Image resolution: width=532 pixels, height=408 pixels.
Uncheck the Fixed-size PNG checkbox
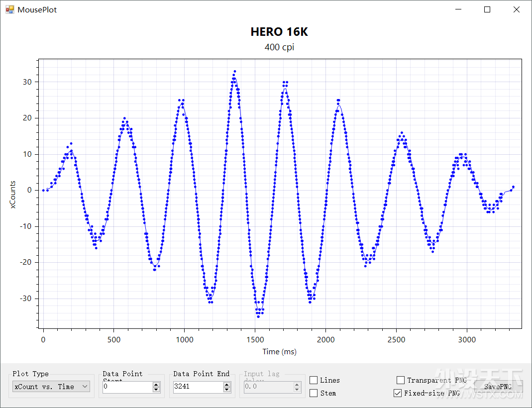click(x=398, y=393)
